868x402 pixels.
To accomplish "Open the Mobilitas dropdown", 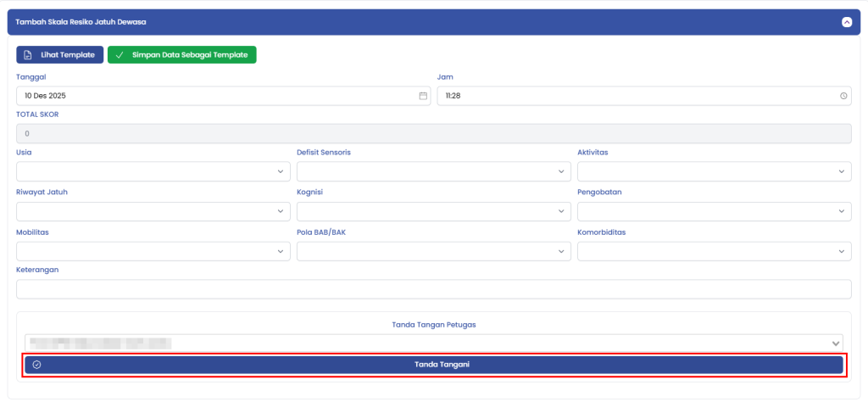I will tap(153, 251).
